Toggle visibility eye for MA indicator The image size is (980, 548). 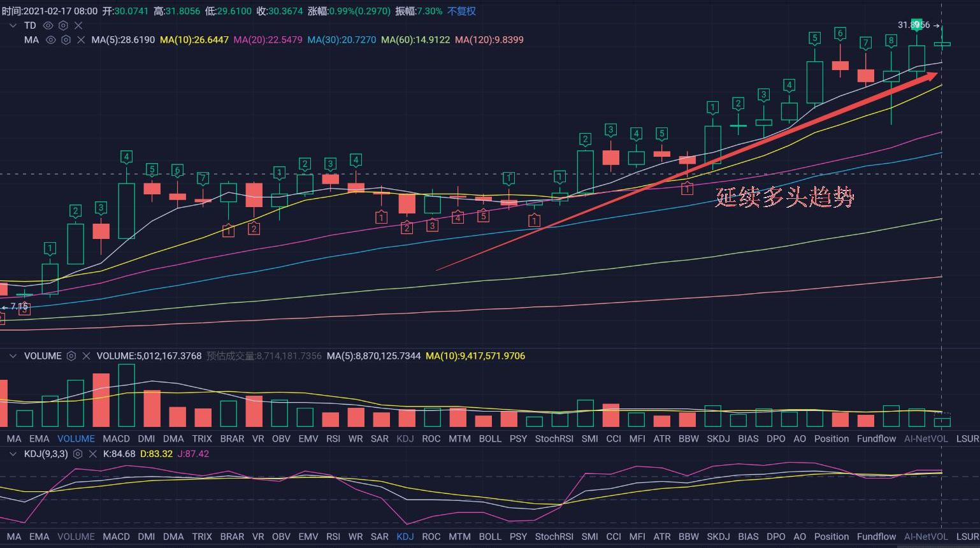pyautogui.click(x=50, y=40)
